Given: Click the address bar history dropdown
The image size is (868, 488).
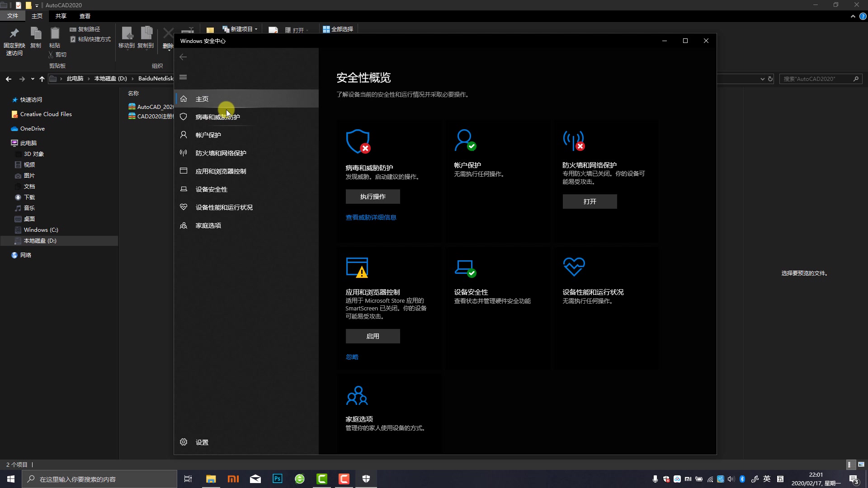Looking at the screenshot, I should [763, 79].
